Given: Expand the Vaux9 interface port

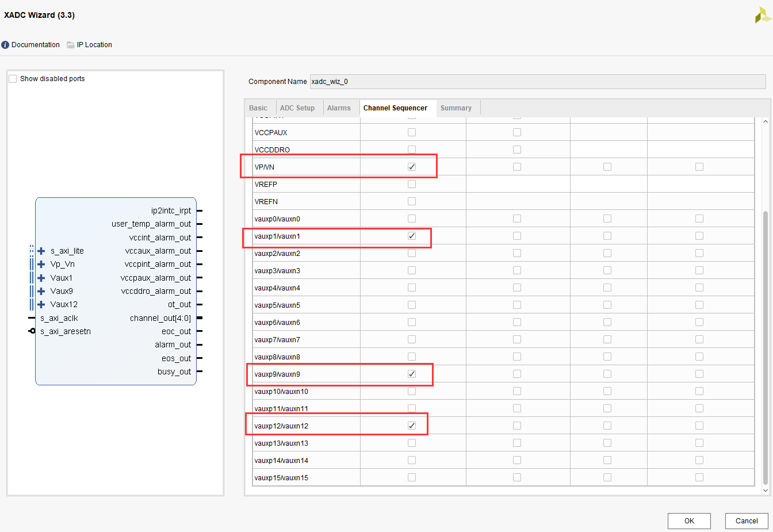Looking at the screenshot, I should (x=41, y=291).
